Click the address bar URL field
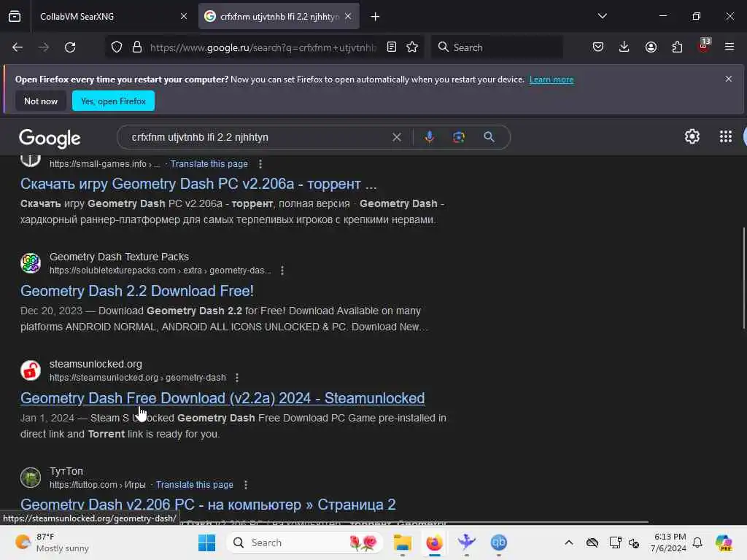 click(263, 47)
